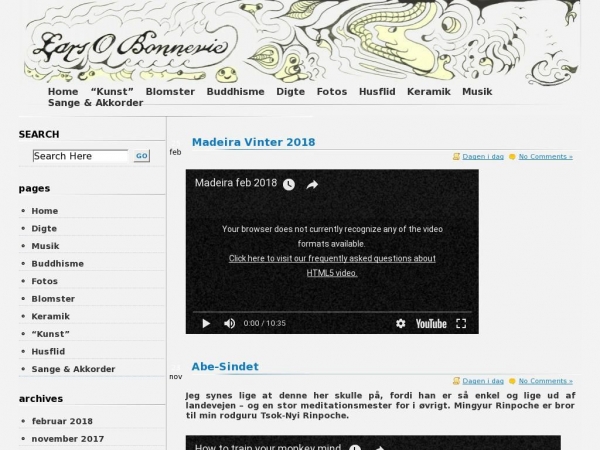
Task: Open No Comments link under Abe-Sindet
Action: click(546, 381)
